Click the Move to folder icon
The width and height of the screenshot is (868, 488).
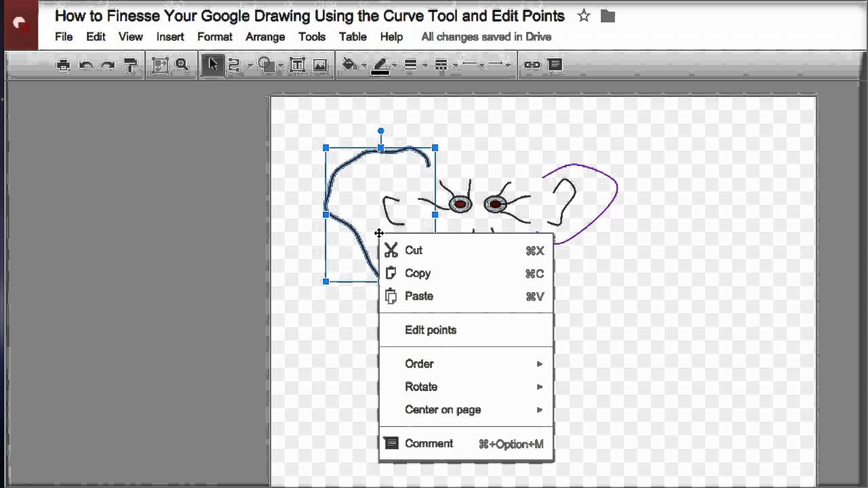pos(608,16)
